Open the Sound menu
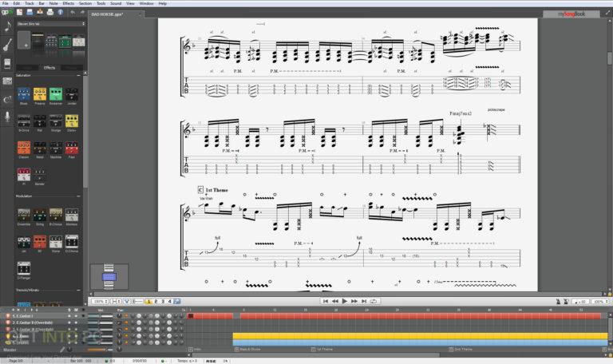This screenshot has height=364, width=613. 116,3
